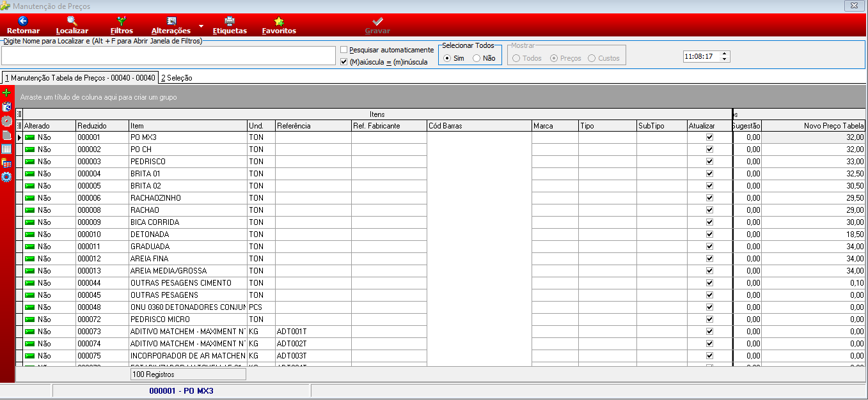Click the blue gear settings sidebar icon
The image size is (868, 400).
click(x=6, y=177)
